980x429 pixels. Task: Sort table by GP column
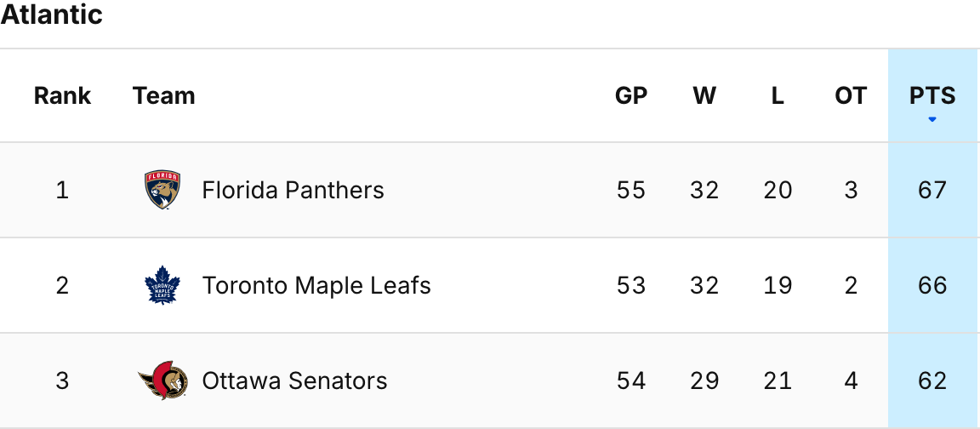631,95
